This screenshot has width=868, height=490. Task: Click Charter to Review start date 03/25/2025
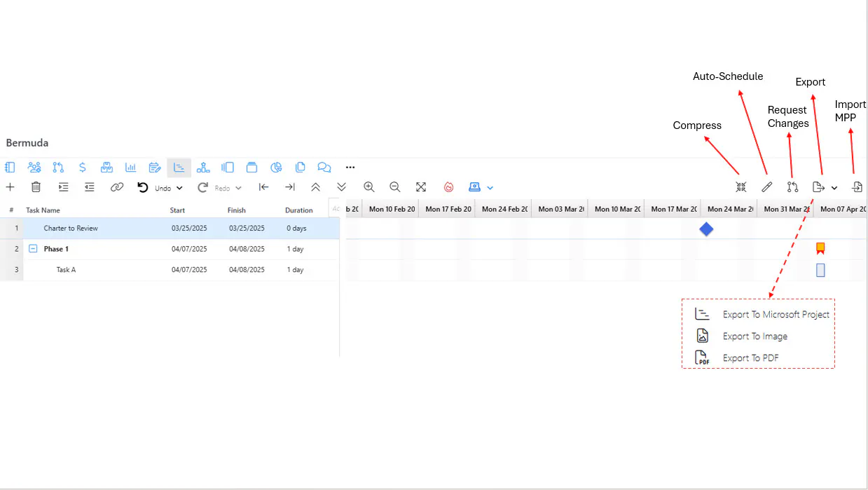tap(189, 229)
